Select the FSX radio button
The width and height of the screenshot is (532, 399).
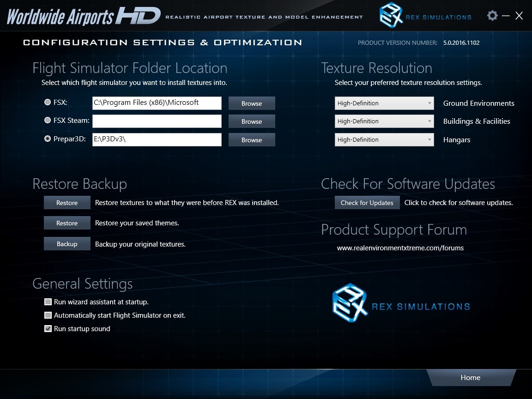click(48, 102)
